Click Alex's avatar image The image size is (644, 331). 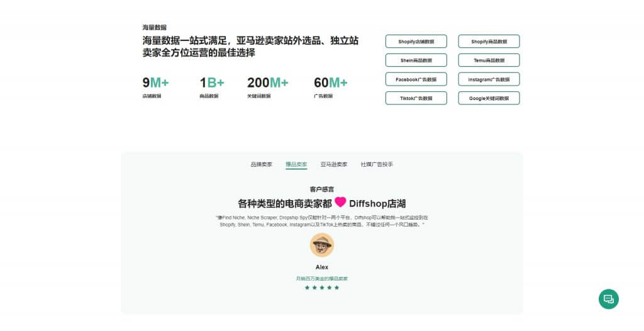tap(322, 245)
